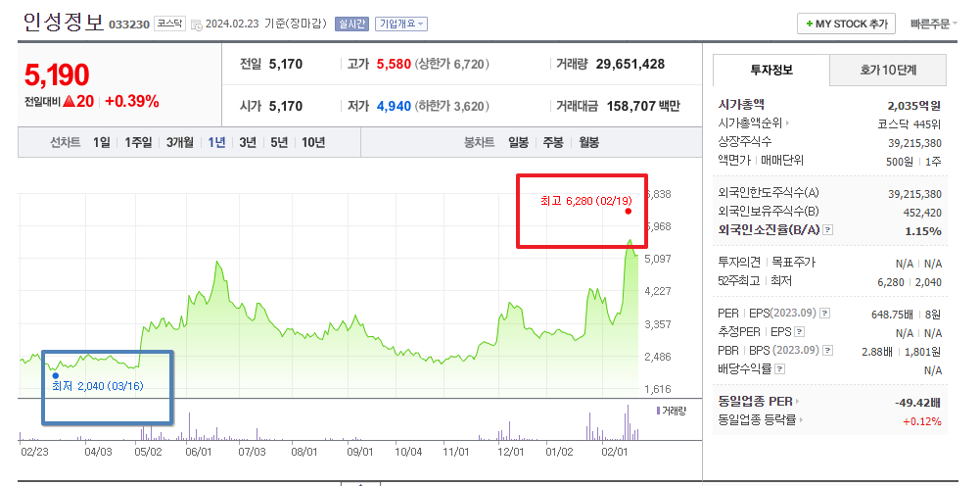Select 3개월 line chart period
The image size is (980, 486).
pyautogui.click(x=179, y=143)
